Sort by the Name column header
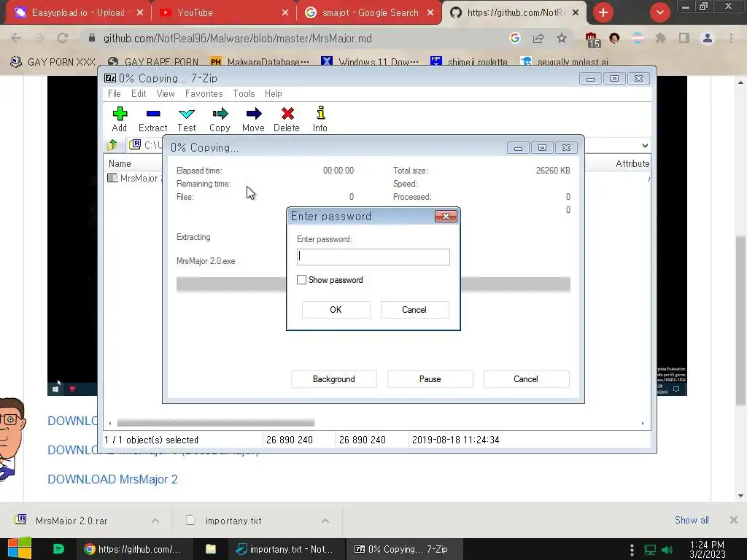Screen dimensions: 747x560 coord(120,163)
